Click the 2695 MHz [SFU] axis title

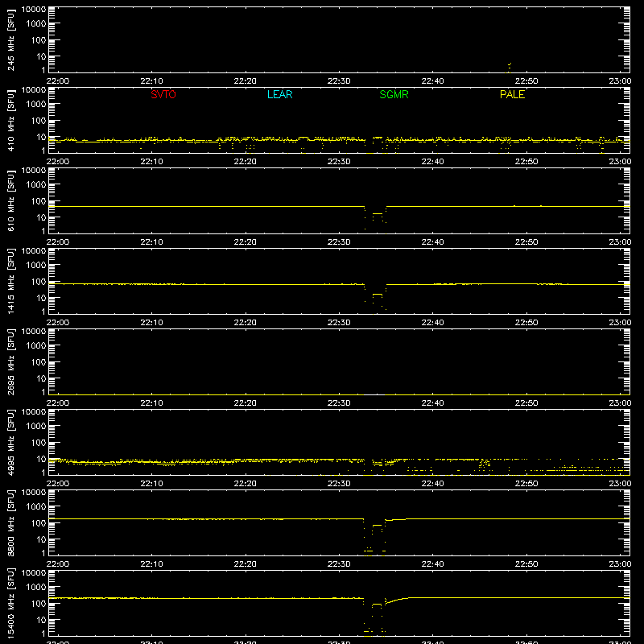[10, 361]
